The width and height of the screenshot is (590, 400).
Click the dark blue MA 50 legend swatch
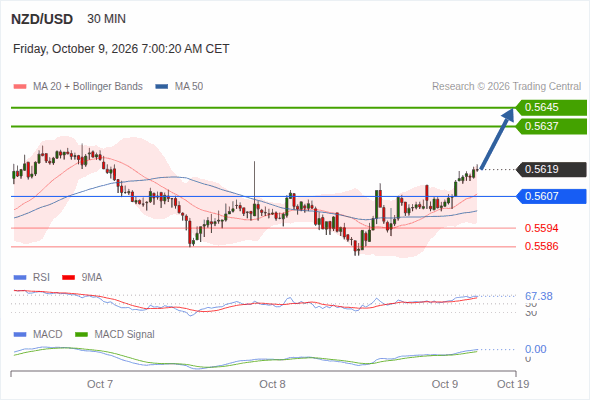[162, 87]
